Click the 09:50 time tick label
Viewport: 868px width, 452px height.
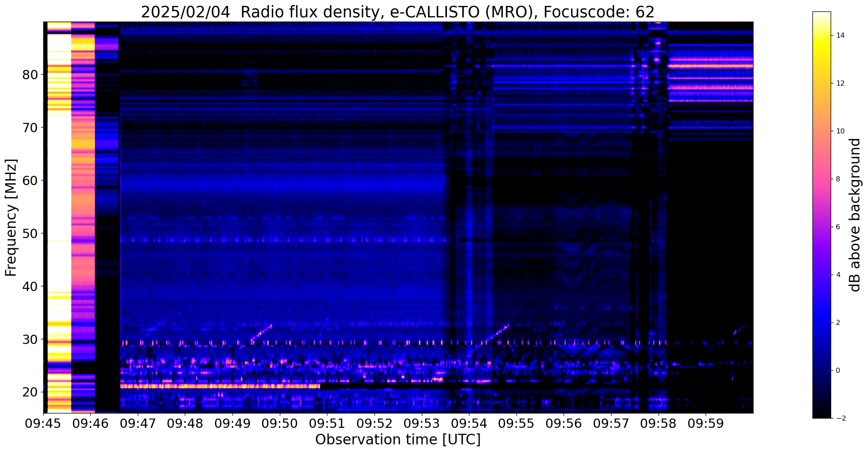[279, 423]
